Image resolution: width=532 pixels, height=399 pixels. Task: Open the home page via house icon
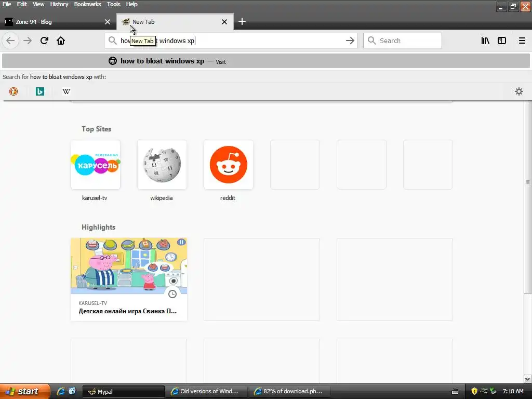point(61,41)
